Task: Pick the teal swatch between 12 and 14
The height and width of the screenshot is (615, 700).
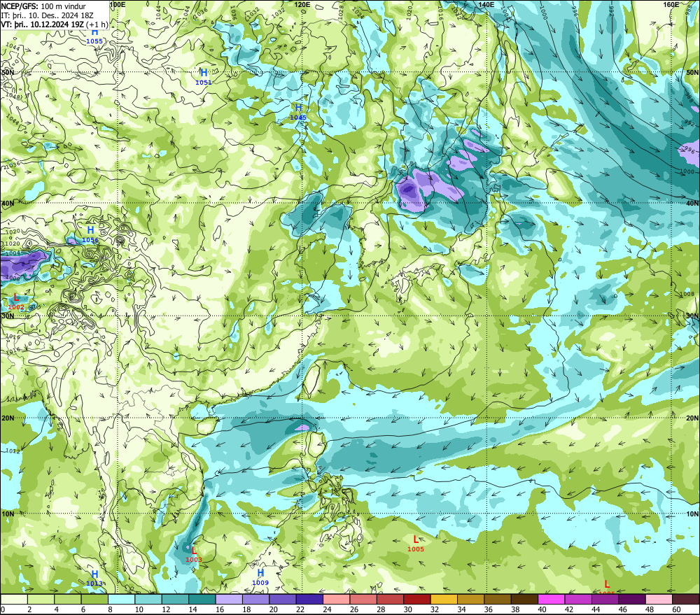Action: (x=176, y=600)
